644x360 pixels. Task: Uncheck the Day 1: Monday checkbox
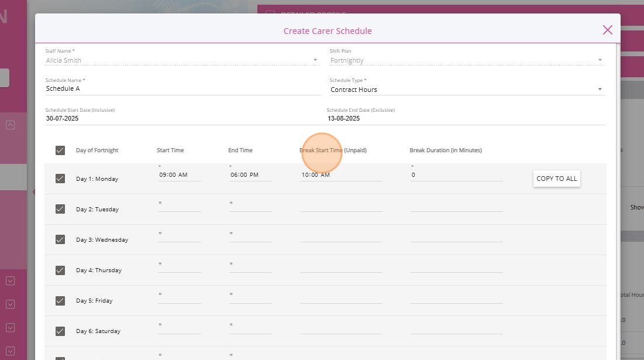point(60,179)
